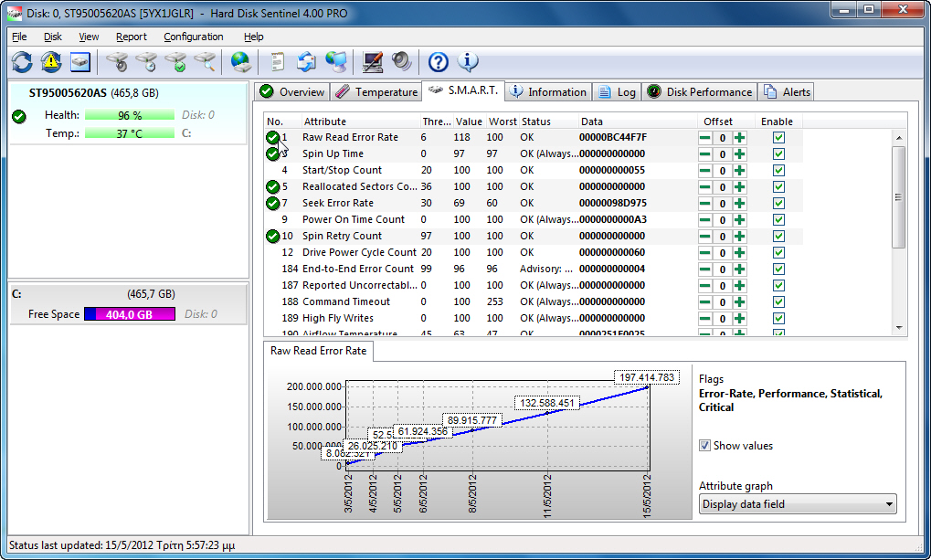Click check icon on Reallocated Sectors row
Image resolution: width=931 pixels, height=560 pixels.
[272, 186]
